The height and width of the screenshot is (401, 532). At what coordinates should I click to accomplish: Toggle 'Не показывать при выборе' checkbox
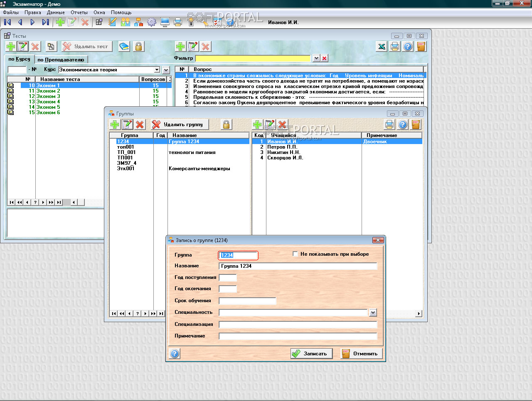pos(296,254)
